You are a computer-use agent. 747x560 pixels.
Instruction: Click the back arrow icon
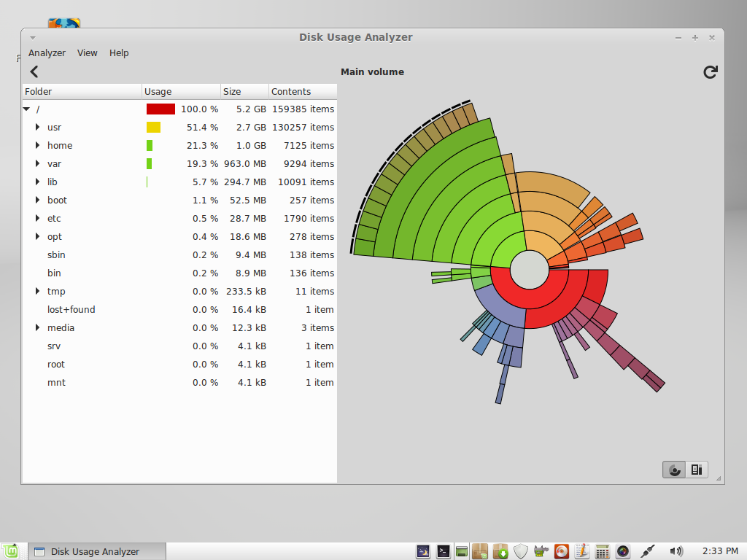[34, 71]
